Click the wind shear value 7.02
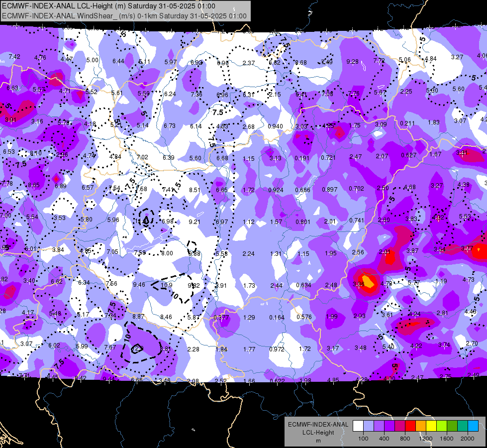Viewport: 487px width, 448px height. [x=142, y=157]
